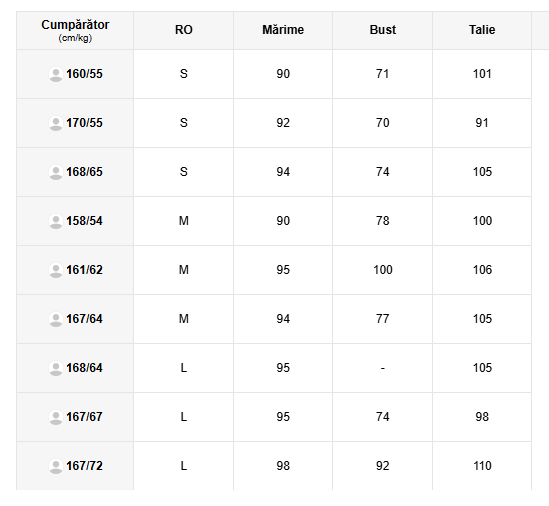This screenshot has height=506, width=549.
Task: Click the profile icon beside 167/64
Action: (x=56, y=319)
